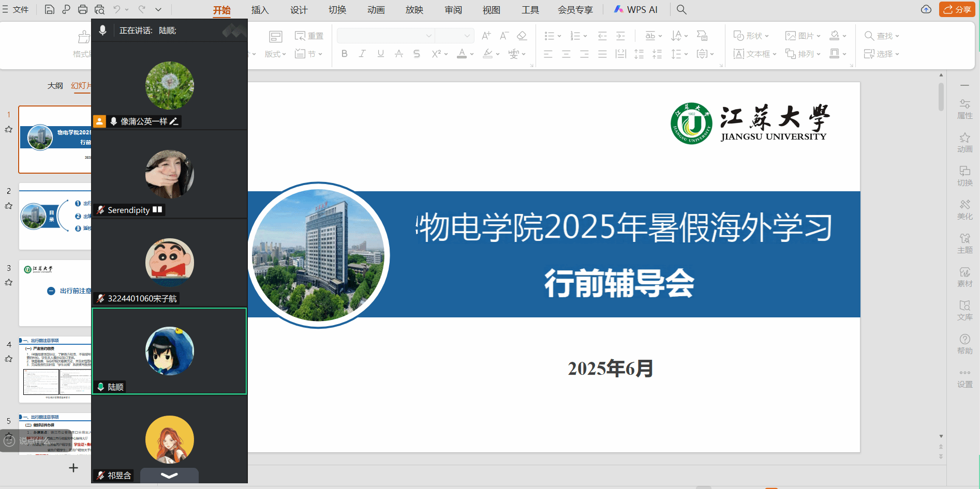Image resolution: width=980 pixels, height=489 pixels.
Task: Click the 查找 find button
Action: point(882,36)
